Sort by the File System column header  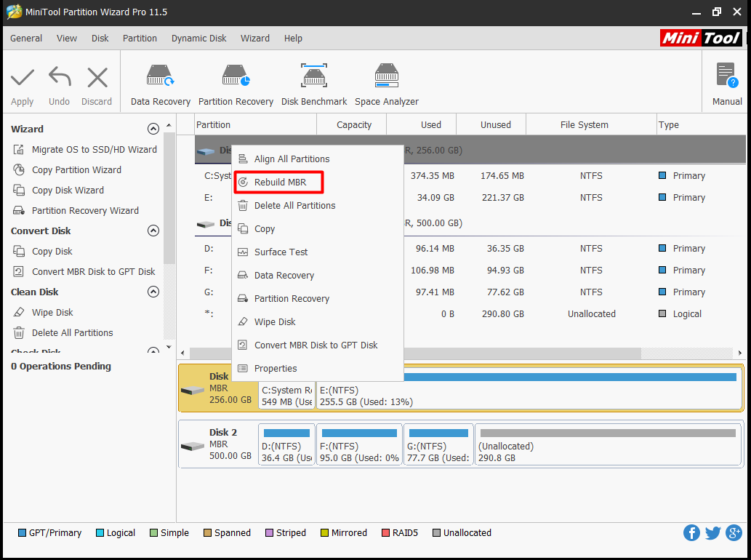point(584,125)
